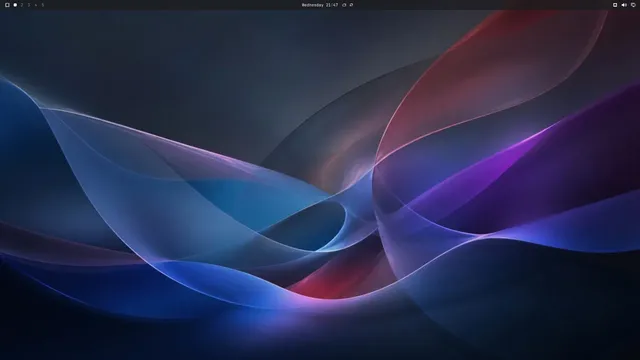This screenshot has width=640, height=360.
Task: Switch to workspace 4
Action: click(x=36, y=5)
